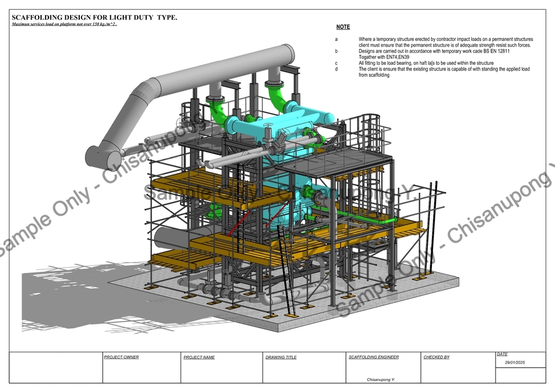Click the red diagonal brace member
This screenshot has height=392, width=555.
pyautogui.click(x=238, y=223)
